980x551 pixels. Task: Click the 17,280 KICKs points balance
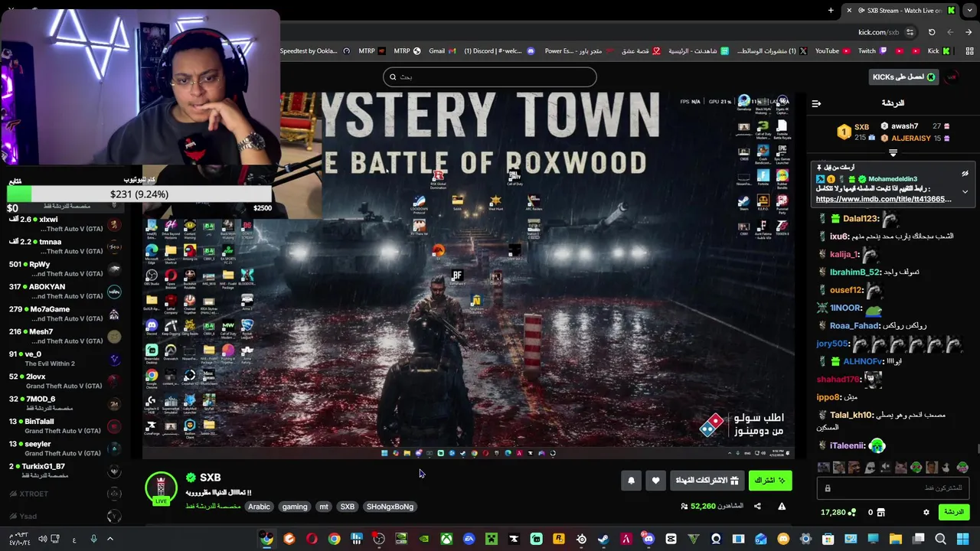click(x=837, y=512)
